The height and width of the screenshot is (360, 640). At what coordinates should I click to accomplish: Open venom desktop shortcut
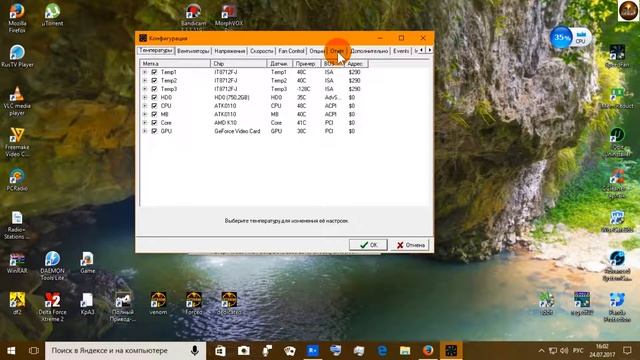(x=158, y=304)
